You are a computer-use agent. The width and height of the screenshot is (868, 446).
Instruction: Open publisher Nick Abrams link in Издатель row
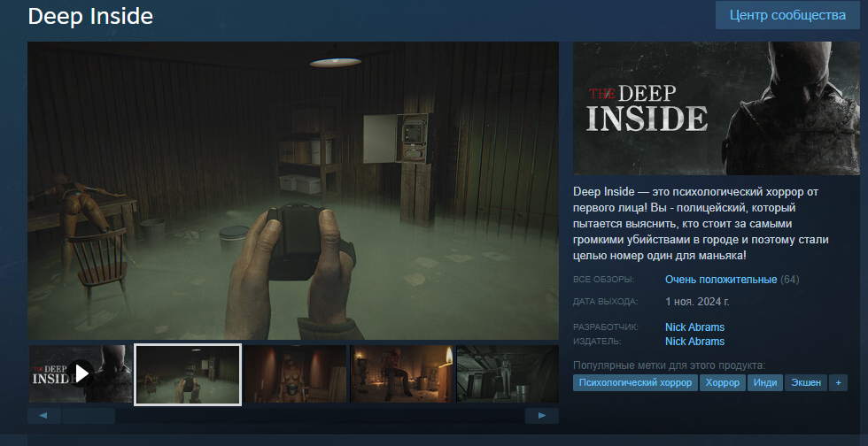point(694,342)
